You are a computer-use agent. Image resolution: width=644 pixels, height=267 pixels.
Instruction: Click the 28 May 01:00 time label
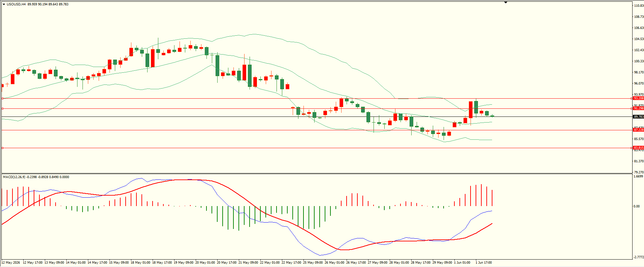pos(399,263)
